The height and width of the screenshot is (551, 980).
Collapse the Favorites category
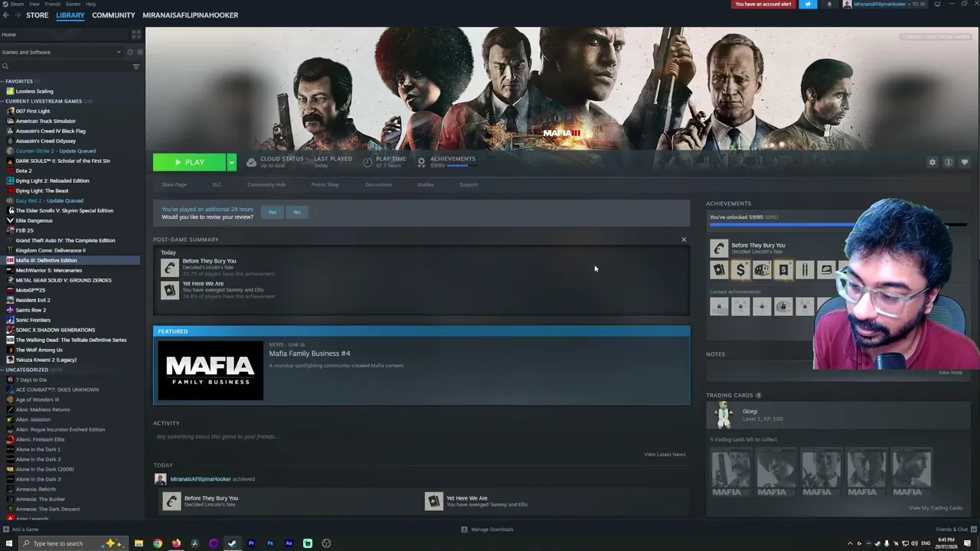tap(3, 81)
